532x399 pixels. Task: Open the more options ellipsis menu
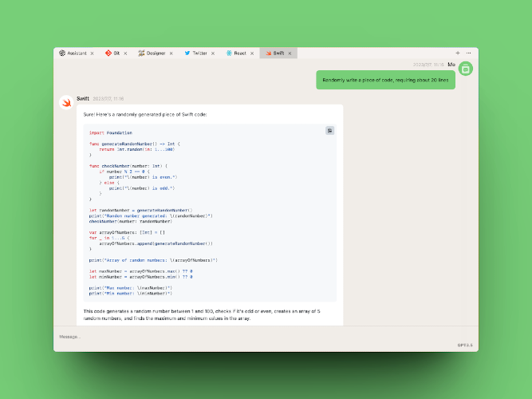(x=468, y=53)
